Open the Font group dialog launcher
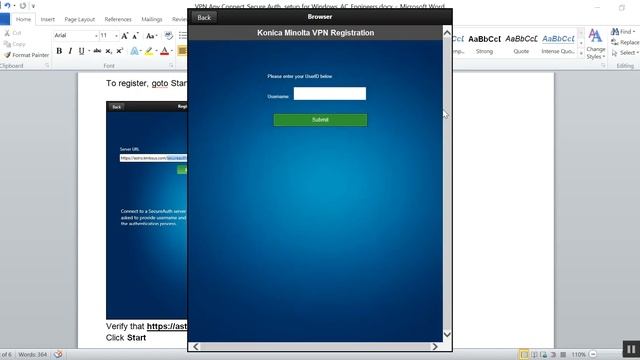 [x=171, y=65]
